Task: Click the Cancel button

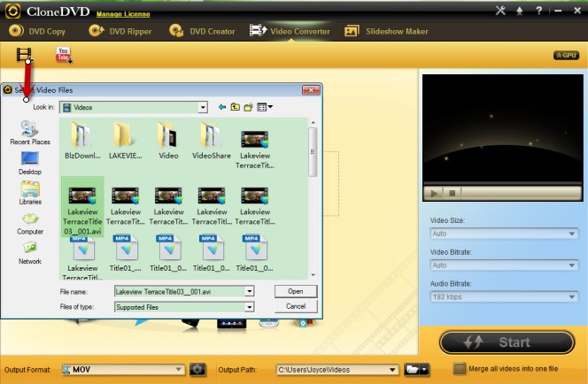Action: [296, 306]
